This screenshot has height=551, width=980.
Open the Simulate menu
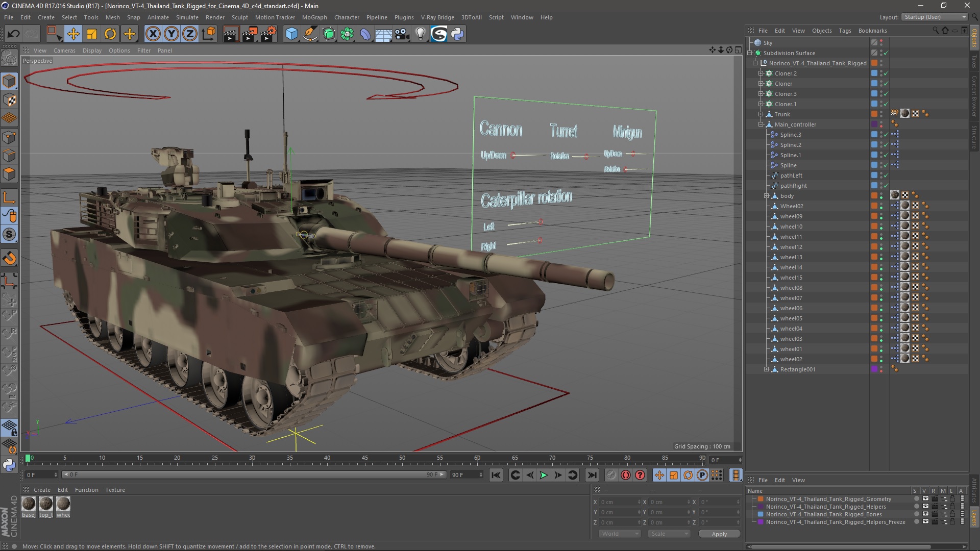click(x=187, y=17)
